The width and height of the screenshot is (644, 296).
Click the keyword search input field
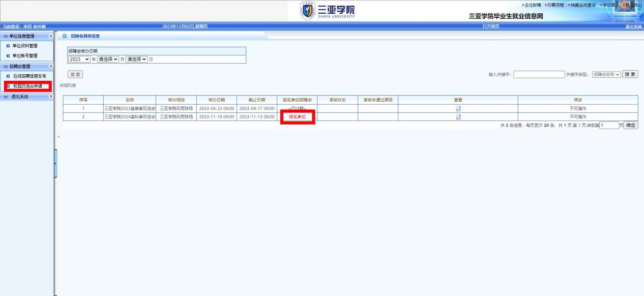click(539, 74)
